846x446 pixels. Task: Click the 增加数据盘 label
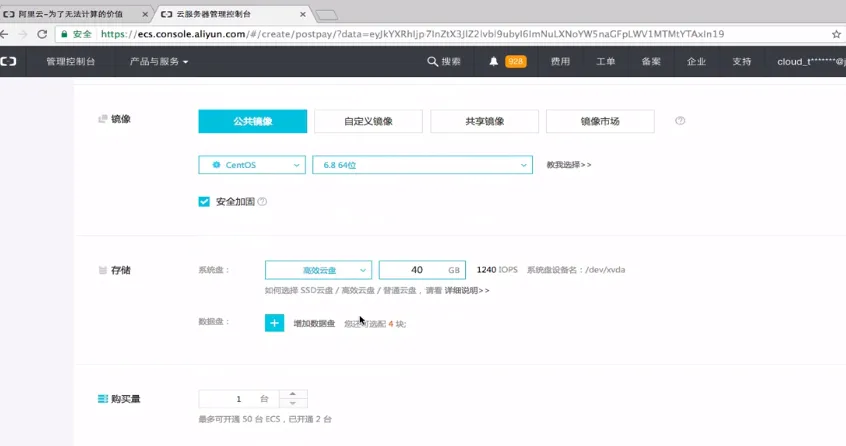(314, 323)
